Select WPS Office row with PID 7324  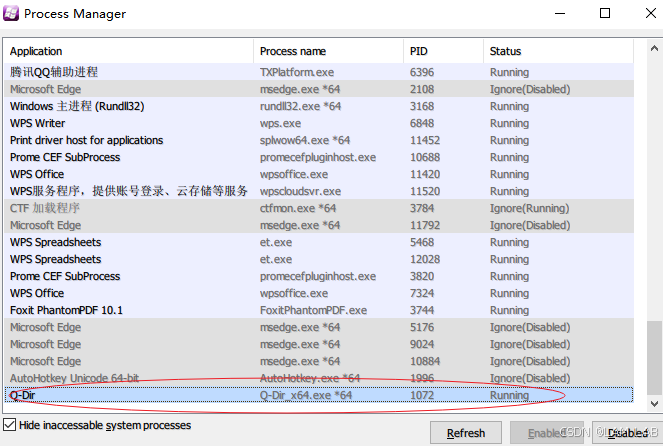click(x=319, y=293)
